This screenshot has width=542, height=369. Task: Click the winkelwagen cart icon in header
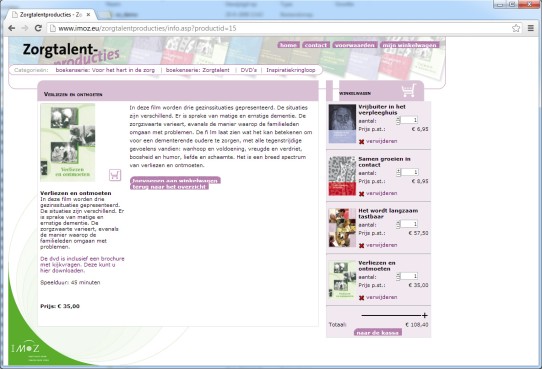(x=408, y=91)
